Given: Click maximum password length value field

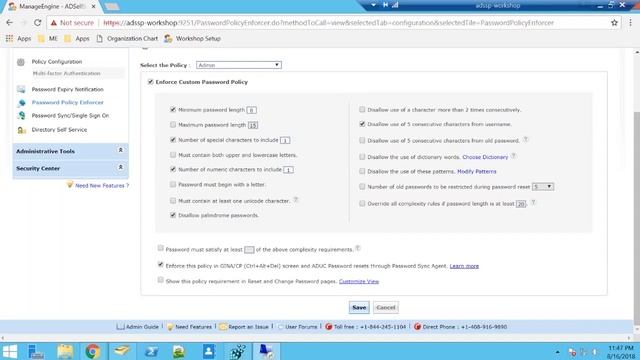Looking at the screenshot, I should [253, 125].
